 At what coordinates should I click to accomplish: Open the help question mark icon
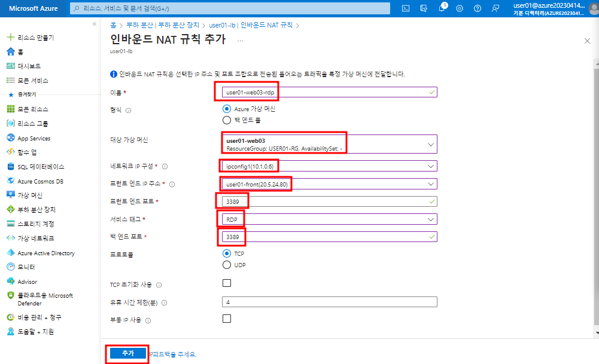coord(478,8)
